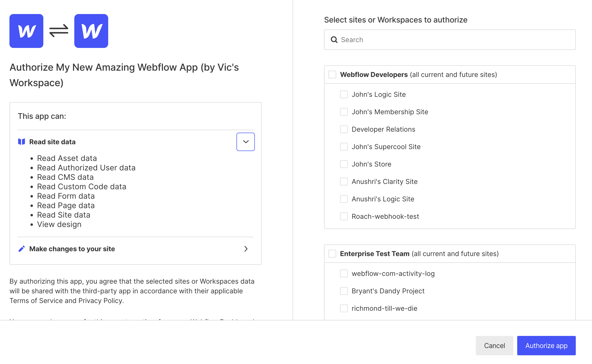The height and width of the screenshot is (364, 592).
Task: Check Anushri's Clarity Site
Action: pos(344,182)
